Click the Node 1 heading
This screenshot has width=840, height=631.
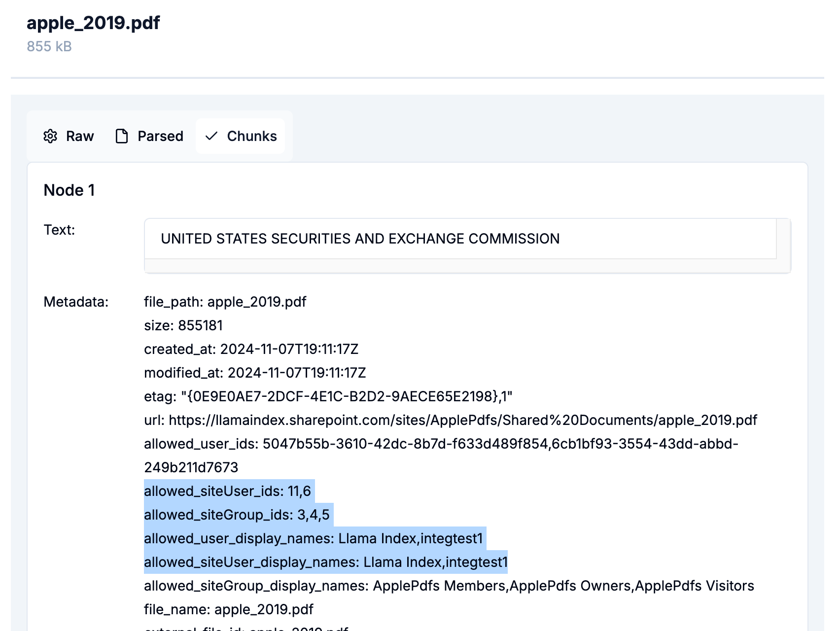(x=69, y=190)
